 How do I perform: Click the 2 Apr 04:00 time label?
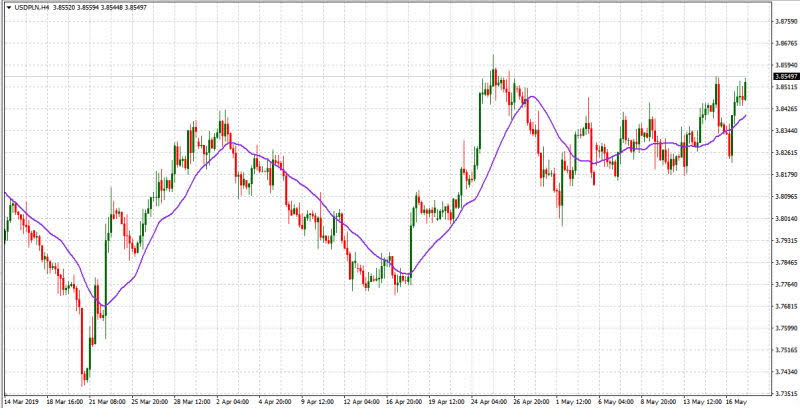pyautogui.click(x=234, y=402)
